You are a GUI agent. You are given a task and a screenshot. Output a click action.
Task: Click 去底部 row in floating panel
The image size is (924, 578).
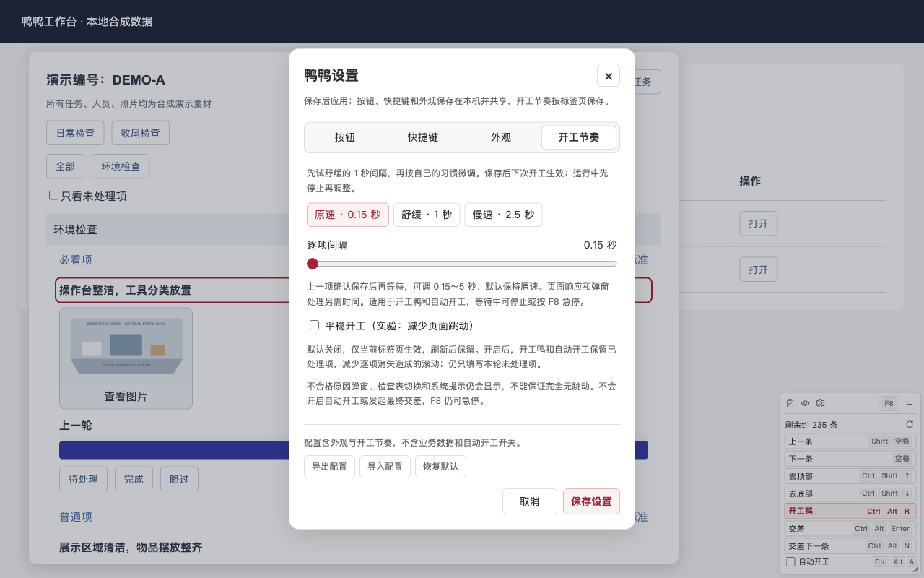tap(850, 493)
